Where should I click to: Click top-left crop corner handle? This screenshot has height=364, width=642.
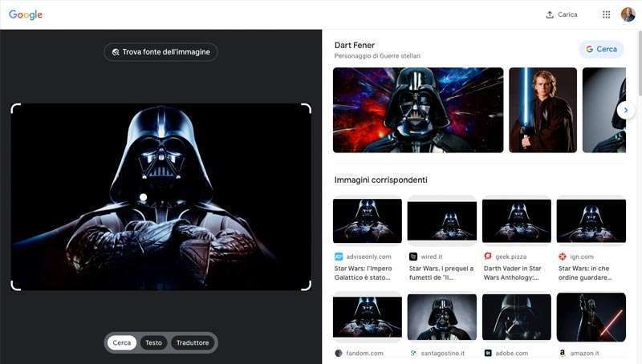click(x=15, y=108)
